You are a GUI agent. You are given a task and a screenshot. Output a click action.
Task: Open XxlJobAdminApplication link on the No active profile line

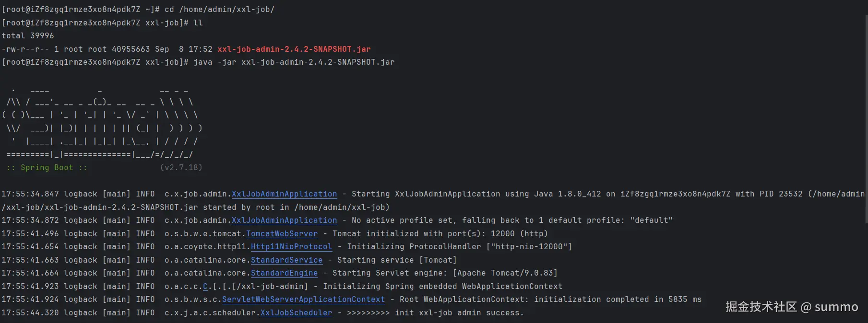click(x=284, y=220)
